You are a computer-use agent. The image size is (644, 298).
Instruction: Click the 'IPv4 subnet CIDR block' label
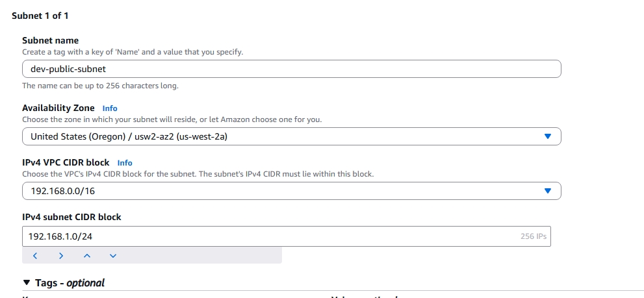click(x=71, y=217)
